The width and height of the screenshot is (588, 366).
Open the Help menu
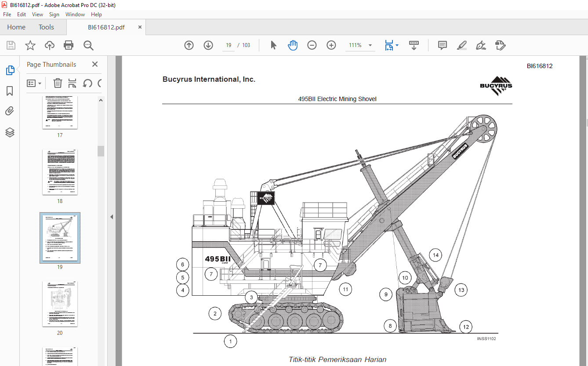tap(96, 14)
